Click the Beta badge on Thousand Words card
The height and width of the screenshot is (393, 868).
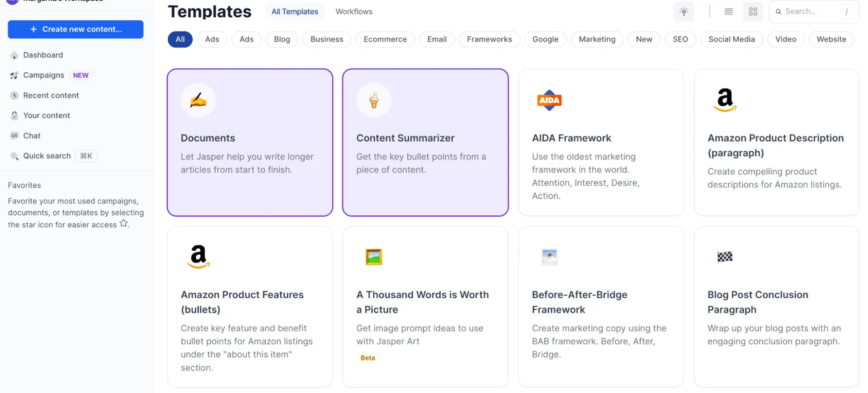[368, 358]
